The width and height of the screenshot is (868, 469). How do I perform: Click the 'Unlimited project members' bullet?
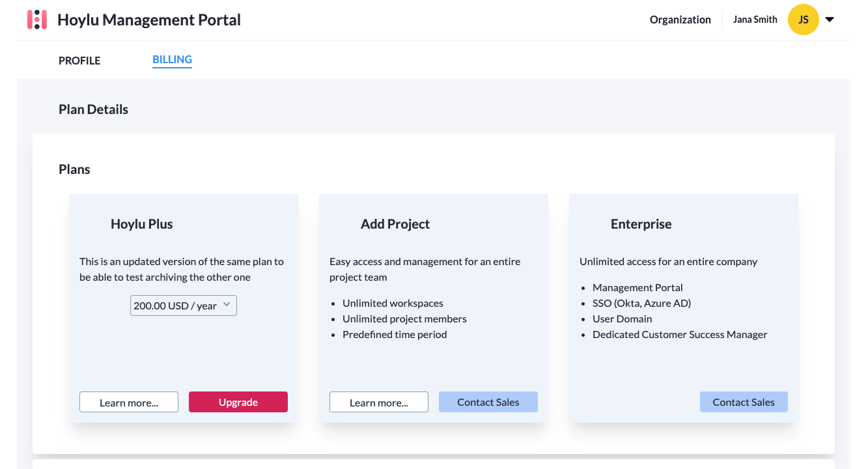coord(404,319)
